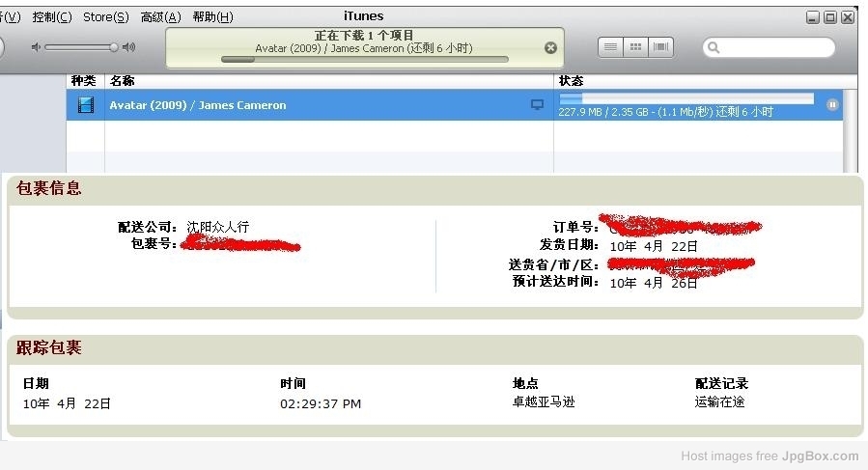Switch to list view
This screenshot has height=470, width=868.
(x=610, y=47)
